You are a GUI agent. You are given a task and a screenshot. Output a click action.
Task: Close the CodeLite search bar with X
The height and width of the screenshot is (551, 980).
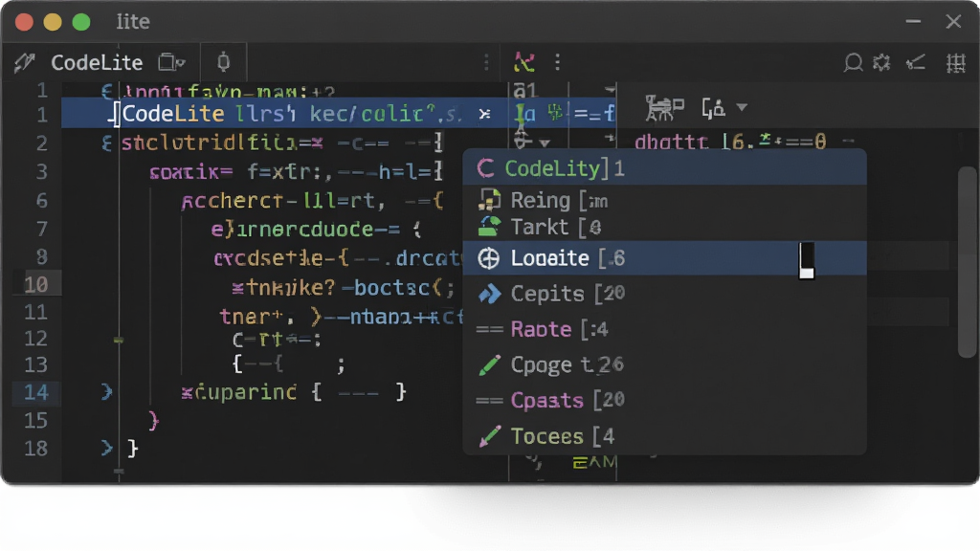click(x=484, y=114)
